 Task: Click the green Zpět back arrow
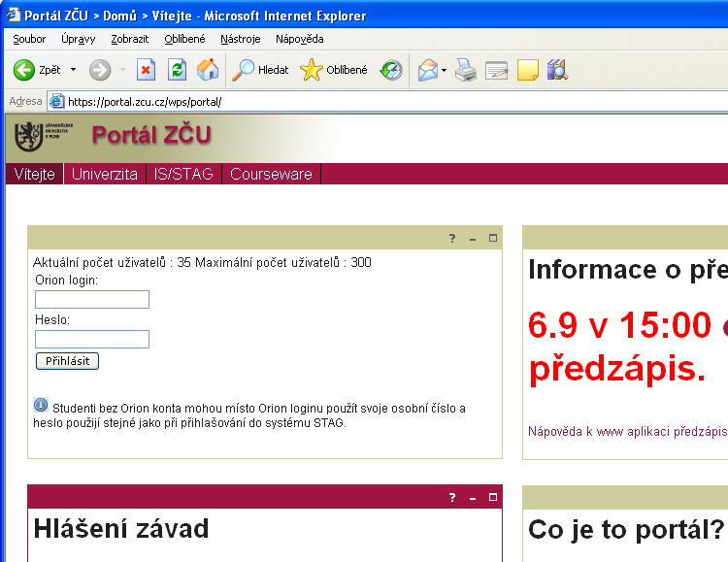(24, 70)
